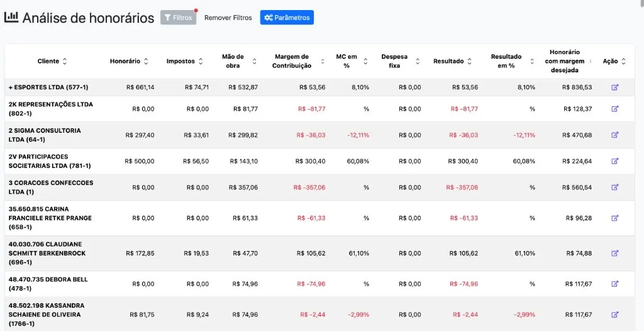Screen dimensions: 644x331
Task: Open action icon for CARINA FRANCIELE RETKE PRANGE
Action: point(615,218)
